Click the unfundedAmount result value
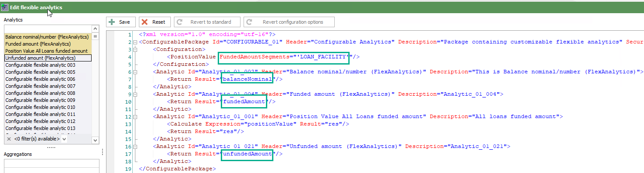Screen dimensions: 644x173 tap(247, 154)
